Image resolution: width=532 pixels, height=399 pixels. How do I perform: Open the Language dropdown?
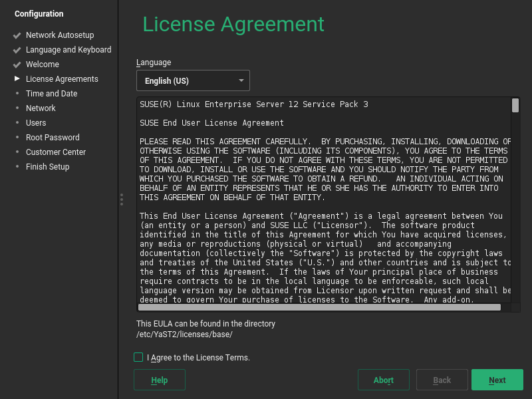tap(193, 80)
